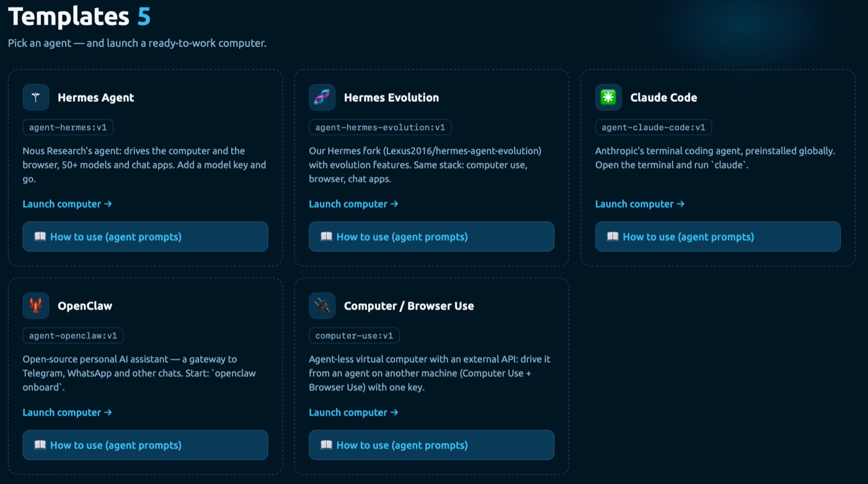Open How to use for Hermes Evolution

pyautogui.click(x=432, y=236)
